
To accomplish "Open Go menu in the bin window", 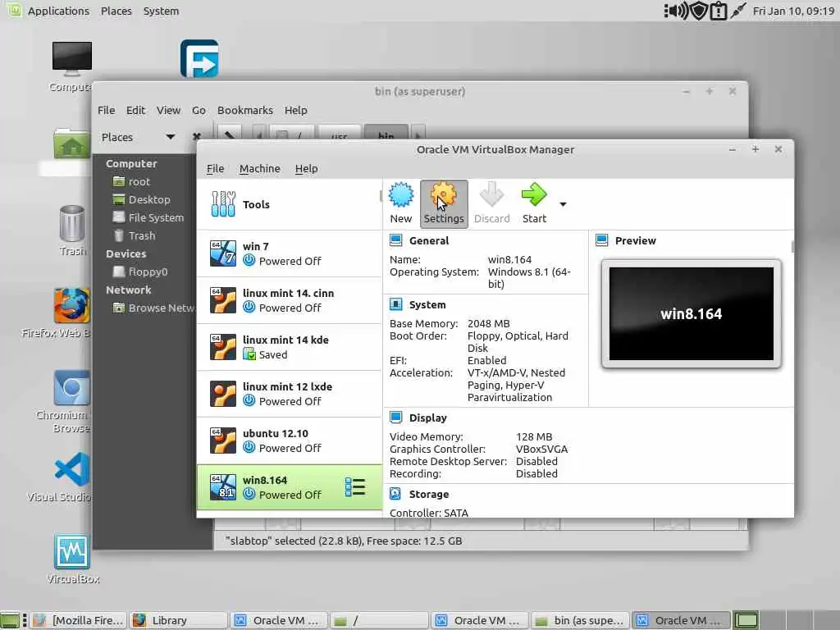I will click(199, 110).
